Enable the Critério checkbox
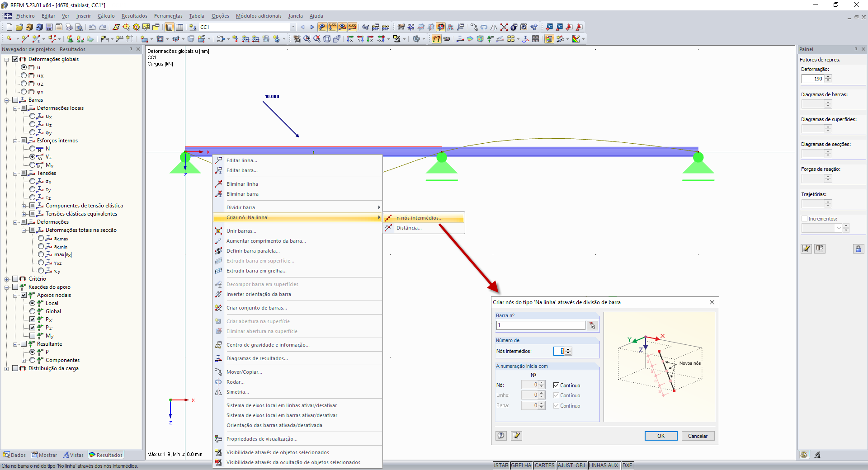This screenshot has height=470, width=868. tap(15, 279)
